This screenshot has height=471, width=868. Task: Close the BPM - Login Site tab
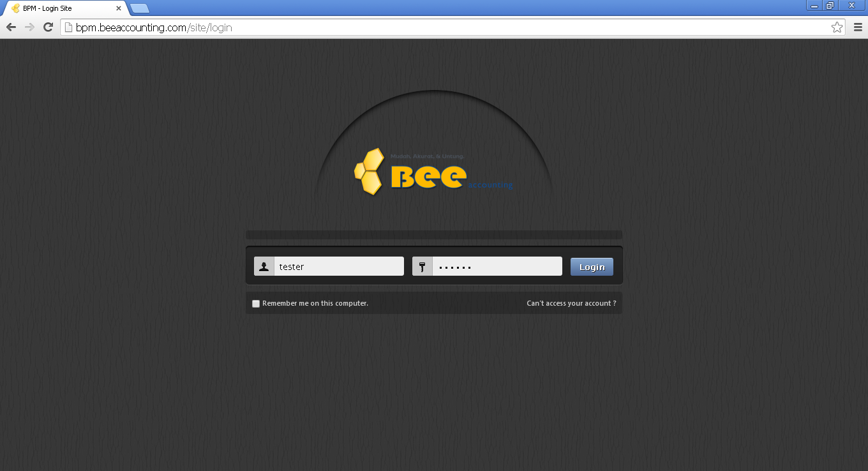point(118,8)
